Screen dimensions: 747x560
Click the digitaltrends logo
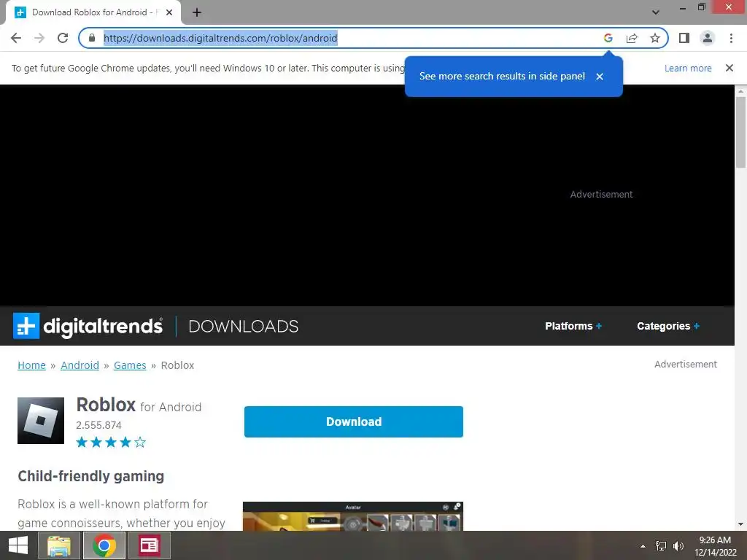(88, 326)
